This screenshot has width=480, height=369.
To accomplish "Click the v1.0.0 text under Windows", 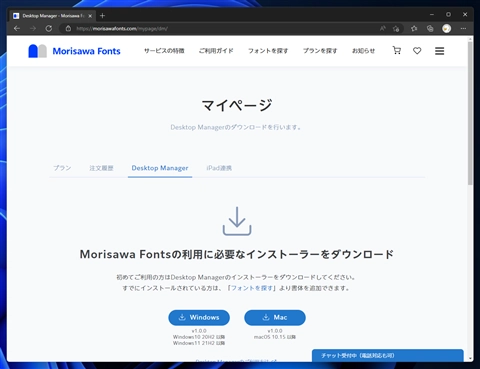I will click(199, 331).
